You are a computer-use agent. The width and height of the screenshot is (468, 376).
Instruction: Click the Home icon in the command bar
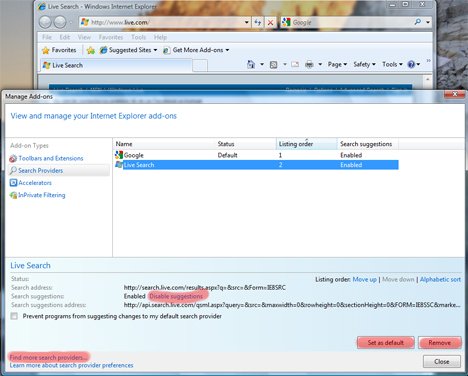251,64
